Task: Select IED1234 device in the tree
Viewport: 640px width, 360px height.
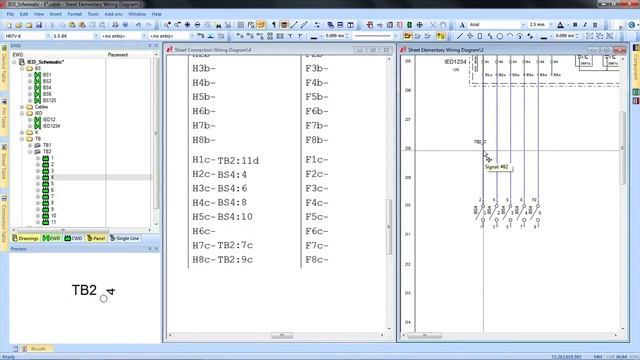Action: coord(51,126)
